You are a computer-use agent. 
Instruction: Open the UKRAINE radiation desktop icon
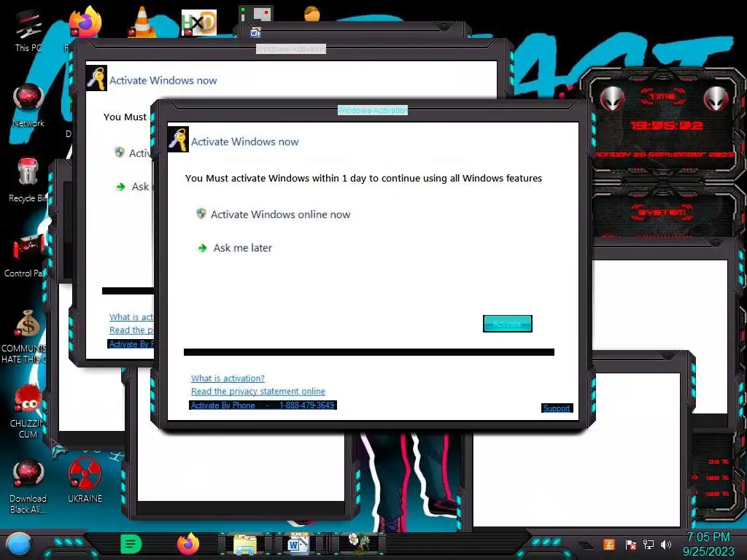(x=85, y=480)
